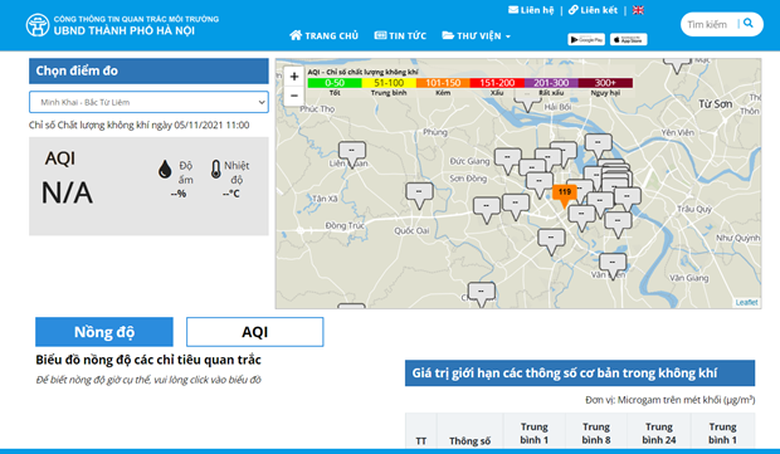Open the Tin tức news menu
780x454 pixels.
point(400,36)
